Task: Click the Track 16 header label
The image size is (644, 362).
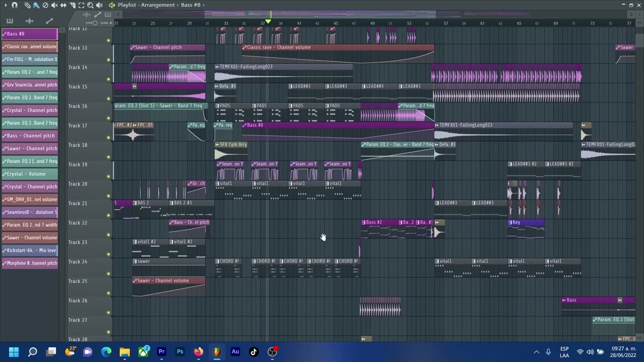Action: click(77, 106)
